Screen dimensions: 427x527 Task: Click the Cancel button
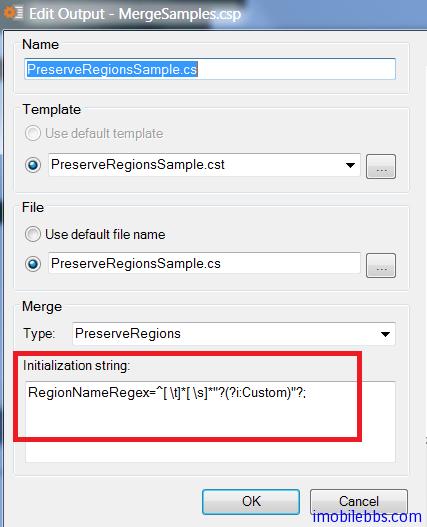(x=359, y=501)
